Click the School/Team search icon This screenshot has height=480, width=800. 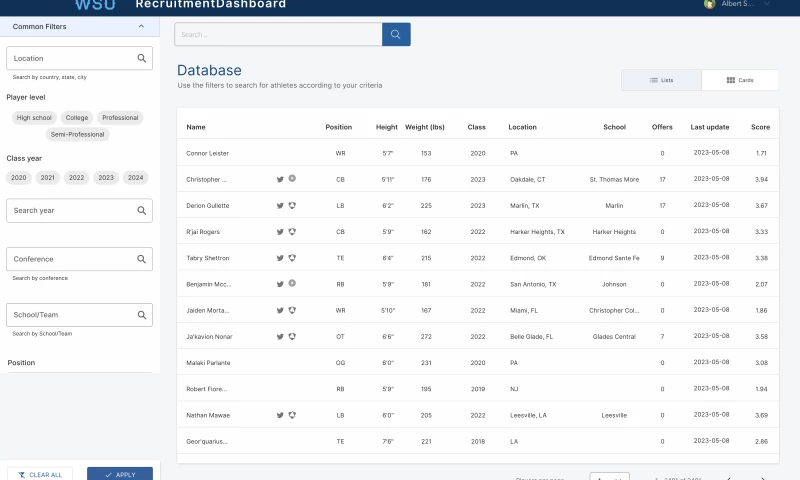pyautogui.click(x=141, y=315)
